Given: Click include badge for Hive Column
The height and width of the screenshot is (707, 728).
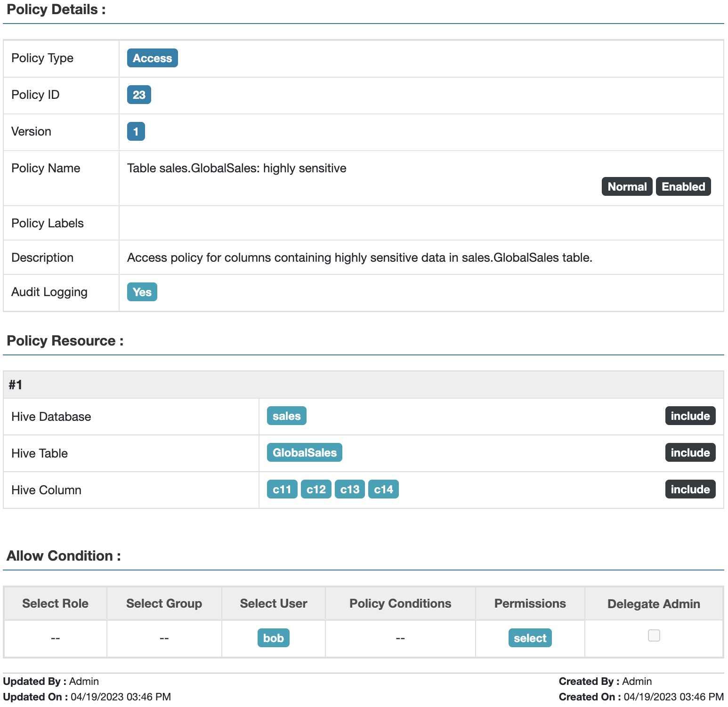Looking at the screenshot, I should pyautogui.click(x=690, y=490).
